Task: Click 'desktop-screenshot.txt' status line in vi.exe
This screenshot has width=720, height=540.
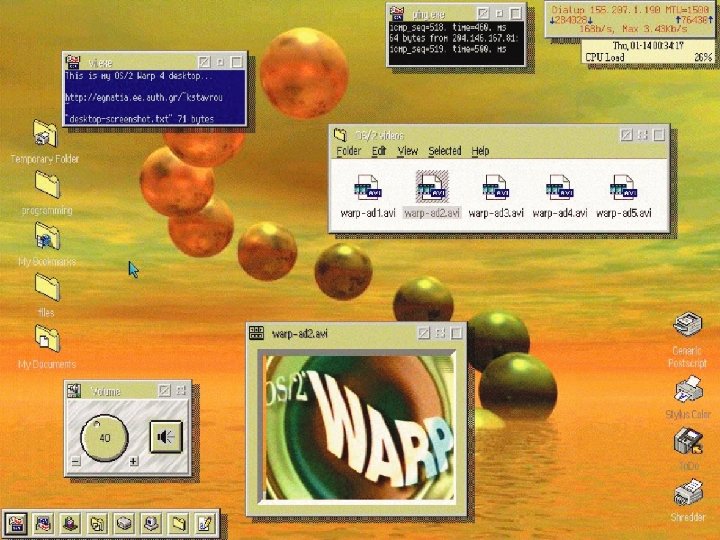Action: click(x=139, y=119)
